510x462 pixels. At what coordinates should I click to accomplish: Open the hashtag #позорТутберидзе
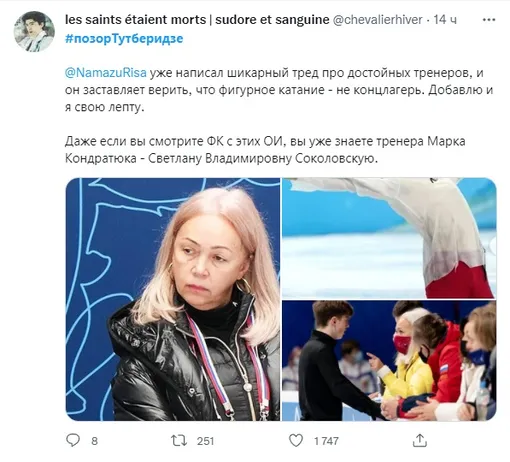pos(124,38)
